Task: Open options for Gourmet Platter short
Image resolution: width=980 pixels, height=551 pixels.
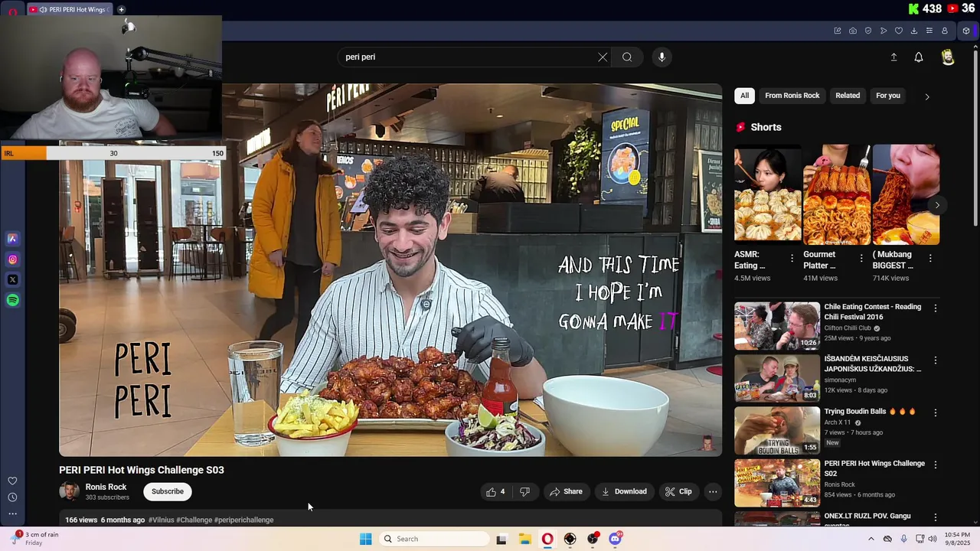Action: 861,259
